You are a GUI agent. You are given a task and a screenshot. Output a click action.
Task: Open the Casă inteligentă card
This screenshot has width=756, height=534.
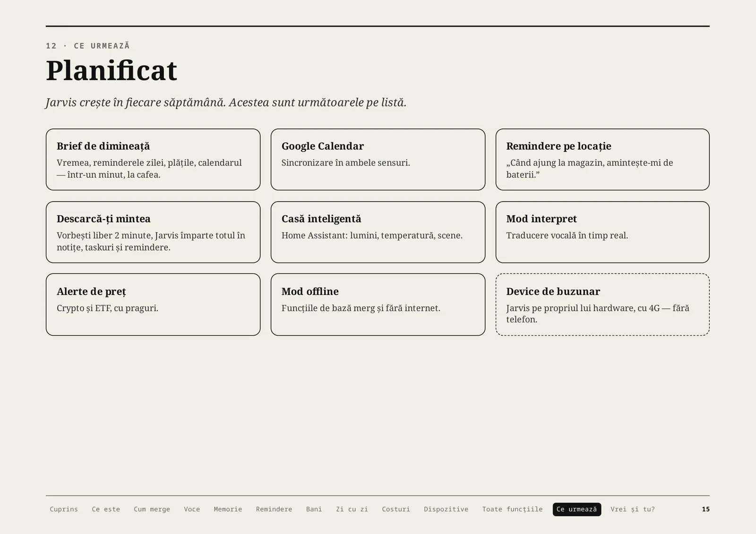[378, 232]
